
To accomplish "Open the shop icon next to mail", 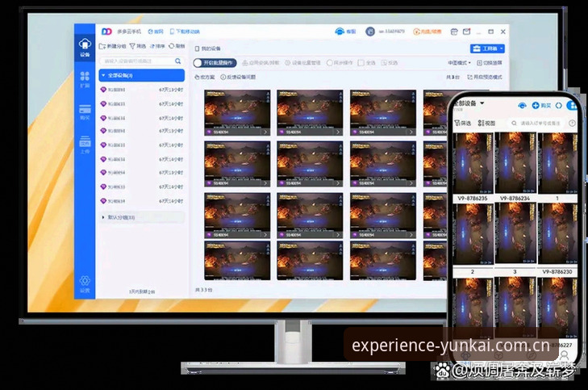I will point(454,32).
